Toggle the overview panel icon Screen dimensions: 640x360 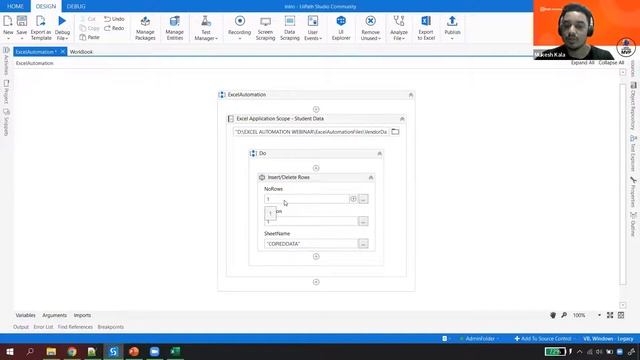(x=621, y=315)
